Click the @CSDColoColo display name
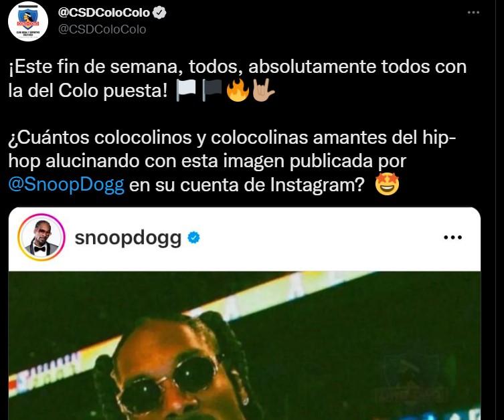Image resolution: width=504 pixels, height=420 pixels. coord(104,13)
